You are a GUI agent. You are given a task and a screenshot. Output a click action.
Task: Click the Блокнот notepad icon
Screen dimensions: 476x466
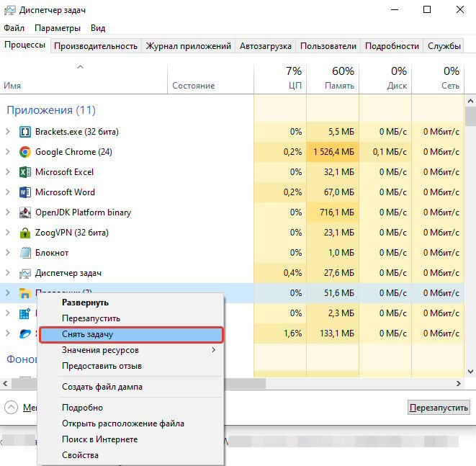(25, 253)
